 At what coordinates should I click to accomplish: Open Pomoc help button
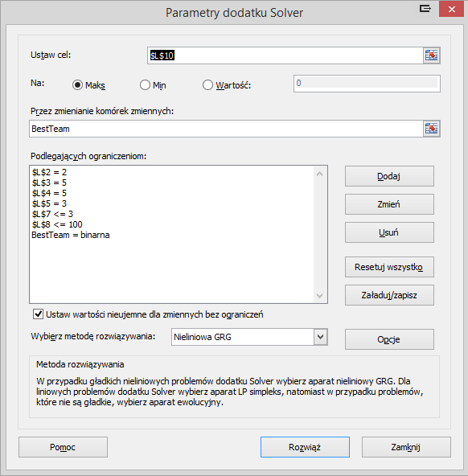[x=63, y=447]
